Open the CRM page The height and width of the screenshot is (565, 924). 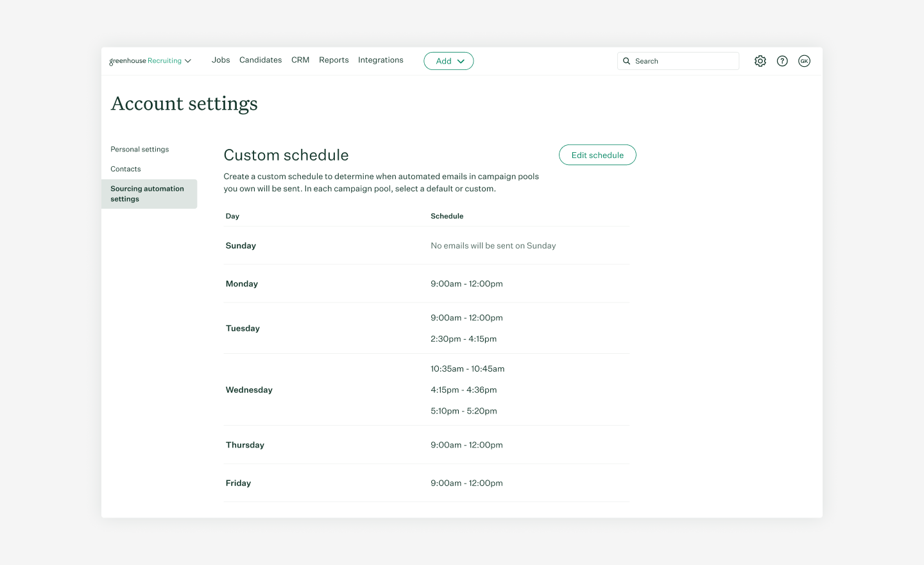click(x=300, y=60)
